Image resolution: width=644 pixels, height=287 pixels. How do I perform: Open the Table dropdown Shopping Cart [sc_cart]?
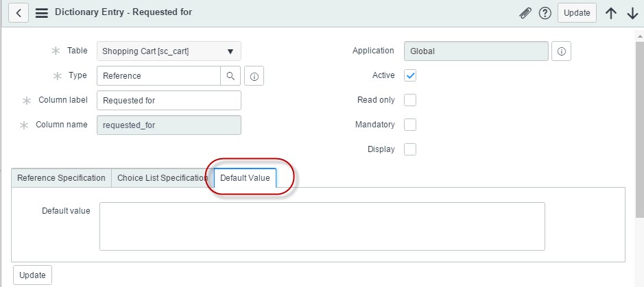click(169, 51)
